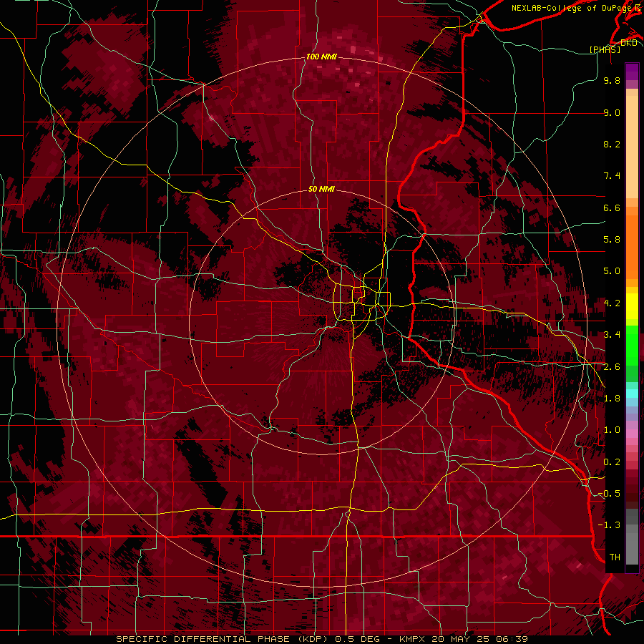Click the "100 NMI" range ring label
The width and height of the screenshot is (644, 644).
(321, 57)
